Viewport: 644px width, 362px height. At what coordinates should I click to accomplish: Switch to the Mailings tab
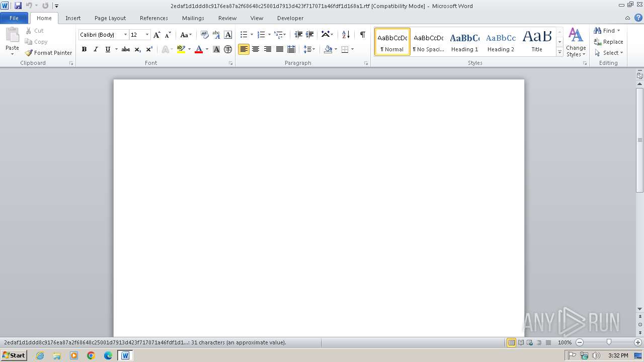pyautogui.click(x=193, y=18)
